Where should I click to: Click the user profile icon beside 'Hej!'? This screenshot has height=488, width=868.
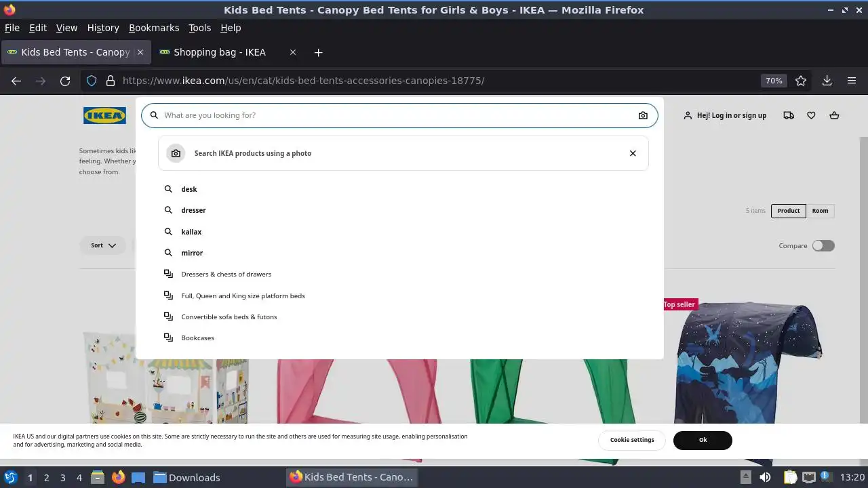[x=688, y=115]
